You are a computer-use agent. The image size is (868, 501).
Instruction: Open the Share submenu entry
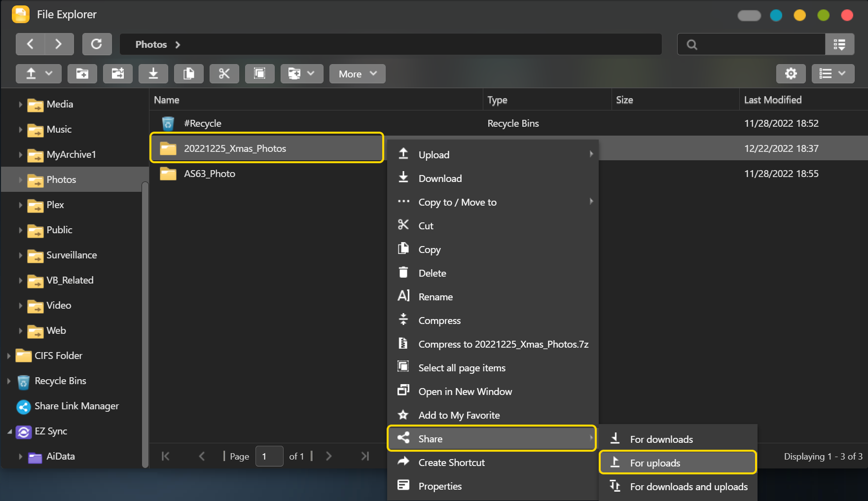pyautogui.click(x=492, y=438)
